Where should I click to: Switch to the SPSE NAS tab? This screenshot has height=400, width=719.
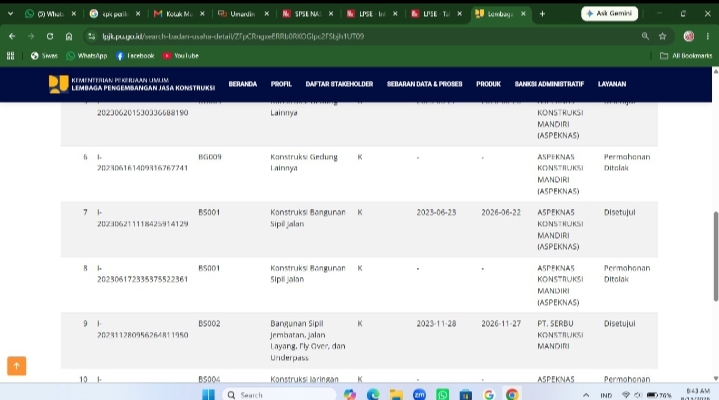[x=308, y=14]
